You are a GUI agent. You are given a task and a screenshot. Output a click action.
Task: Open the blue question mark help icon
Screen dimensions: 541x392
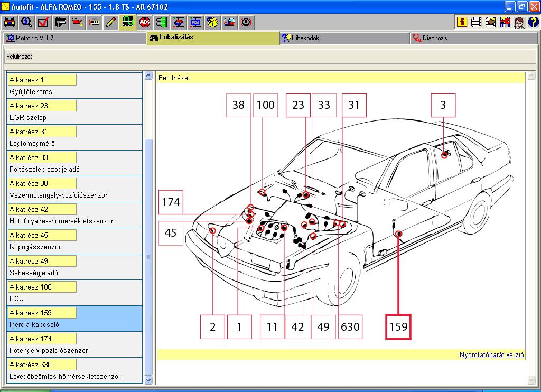pos(534,22)
